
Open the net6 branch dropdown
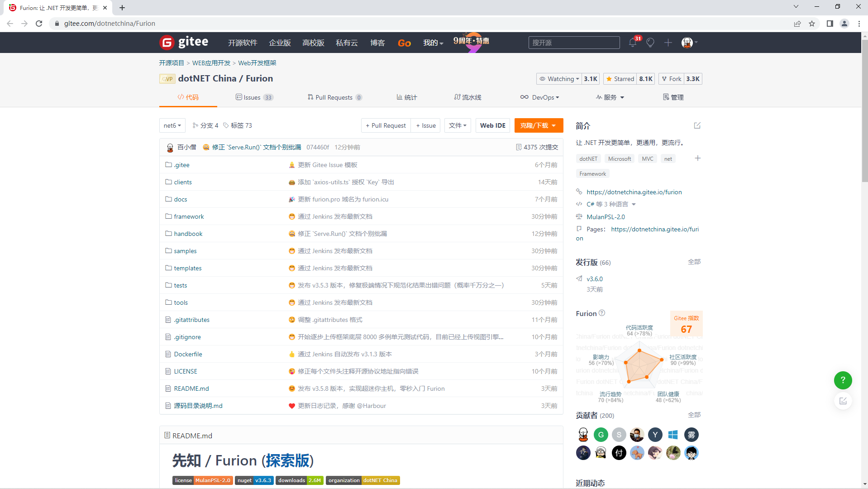click(x=172, y=125)
